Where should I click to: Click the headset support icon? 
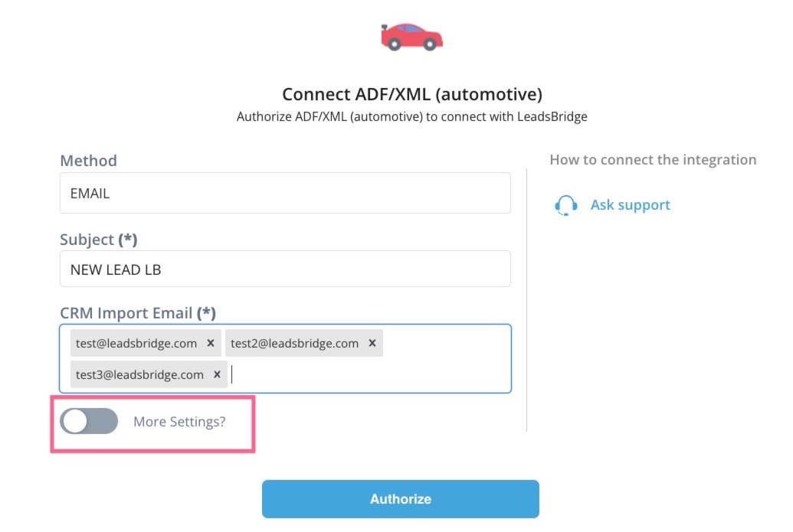(566, 205)
